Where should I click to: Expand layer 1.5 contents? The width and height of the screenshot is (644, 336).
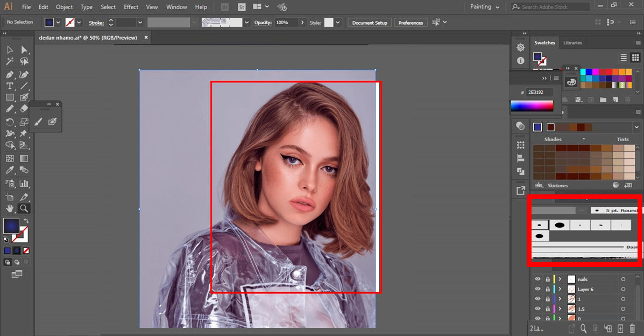[x=560, y=309]
